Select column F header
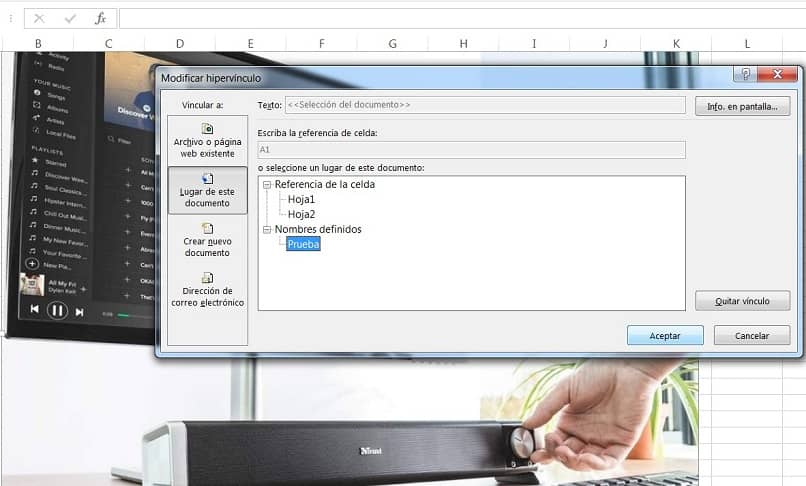Screen dimensions: 806x486 coord(322,44)
